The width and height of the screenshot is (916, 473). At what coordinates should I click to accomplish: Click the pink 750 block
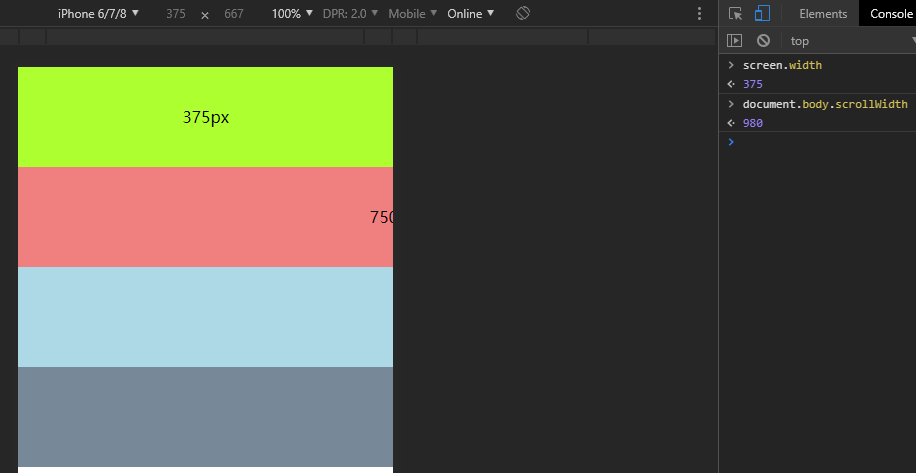pos(206,217)
